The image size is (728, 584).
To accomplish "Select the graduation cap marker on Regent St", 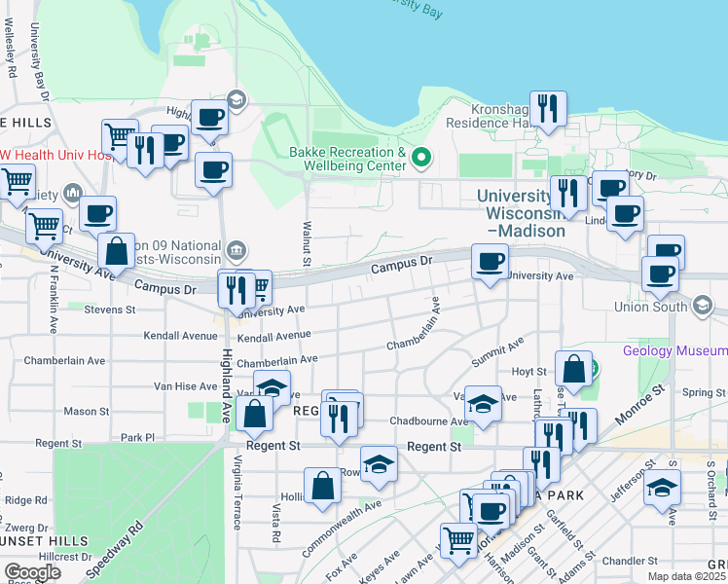I will (x=379, y=463).
